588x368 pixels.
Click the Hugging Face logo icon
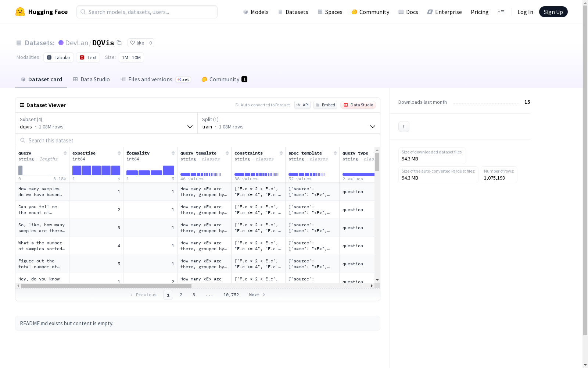pyautogui.click(x=20, y=12)
